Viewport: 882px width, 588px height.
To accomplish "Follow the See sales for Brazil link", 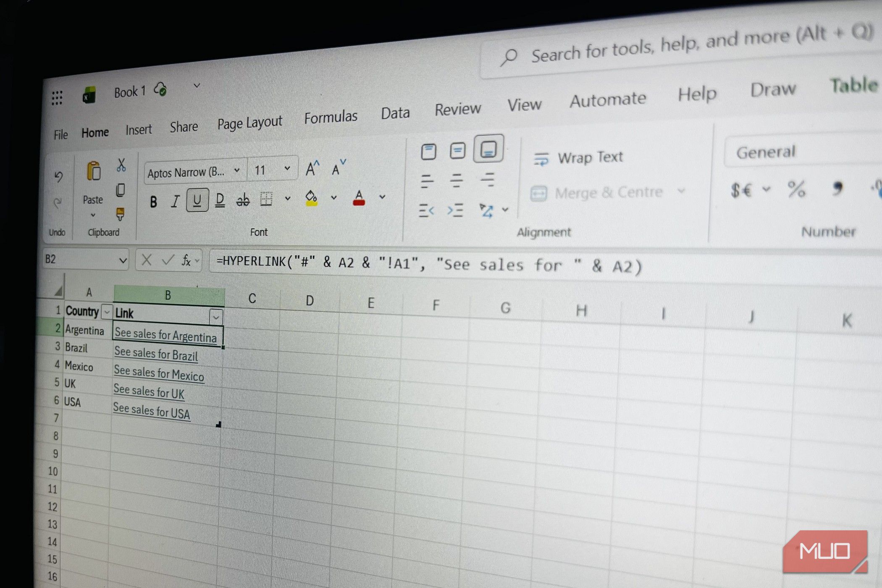I will [x=156, y=354].
